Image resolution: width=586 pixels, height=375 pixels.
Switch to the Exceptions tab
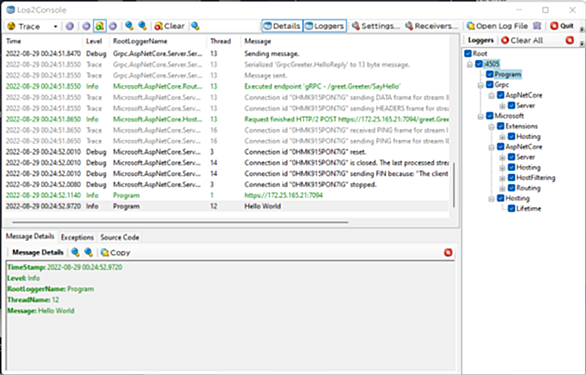[77, 237]
